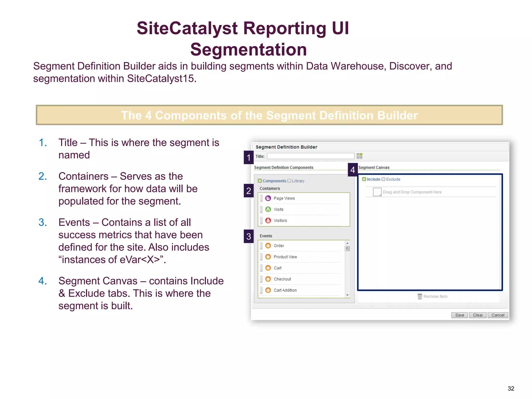Click the green Visits container icon
The width and height of the screenshot is (532, 399).
pyautogui.click(x=268, y=209)
